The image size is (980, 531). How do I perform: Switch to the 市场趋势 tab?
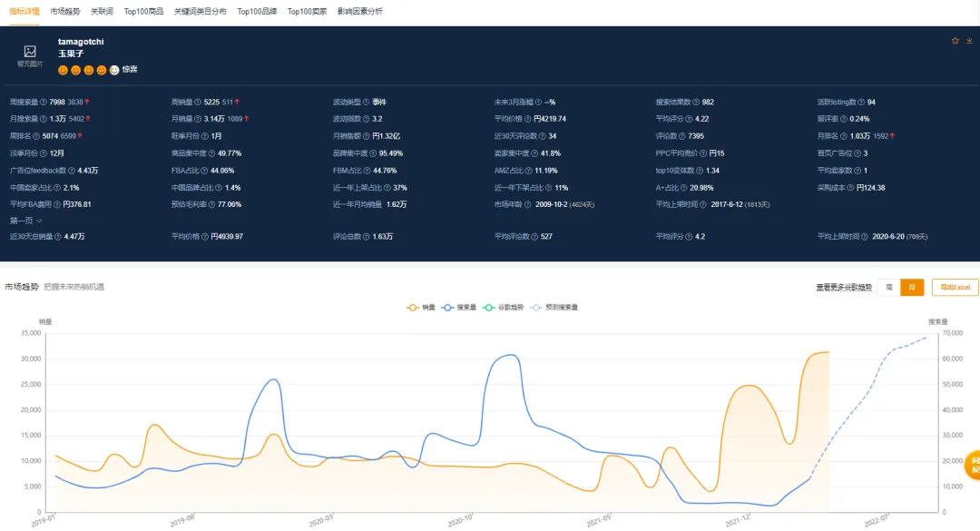pos(65,11)
